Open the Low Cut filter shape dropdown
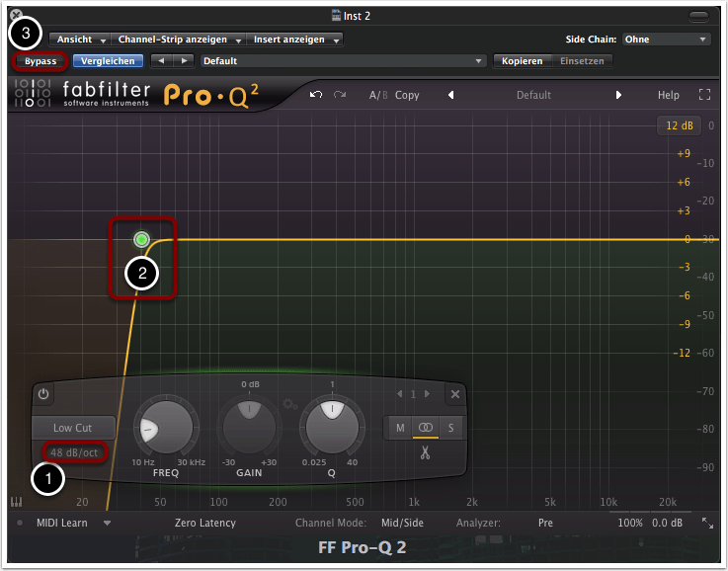 [x=74, y=428]
